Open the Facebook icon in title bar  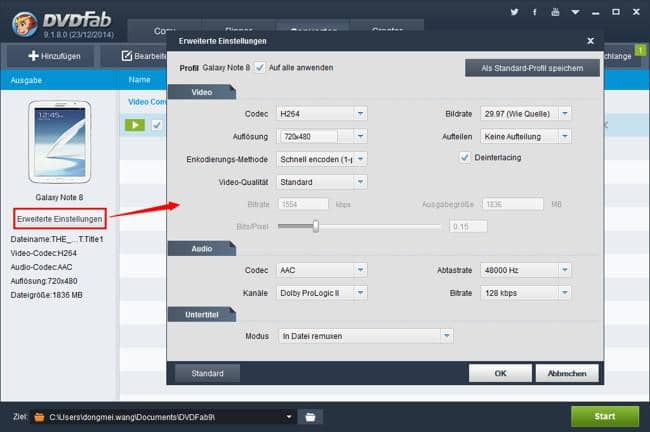[535, 12]
